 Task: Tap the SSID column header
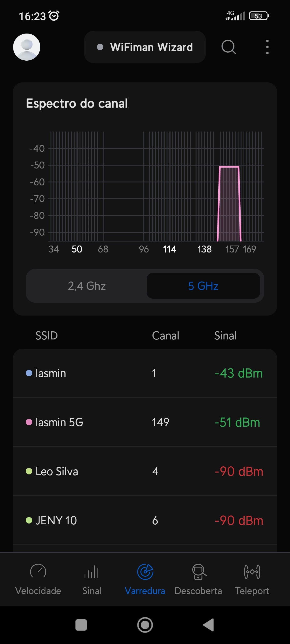46,336
